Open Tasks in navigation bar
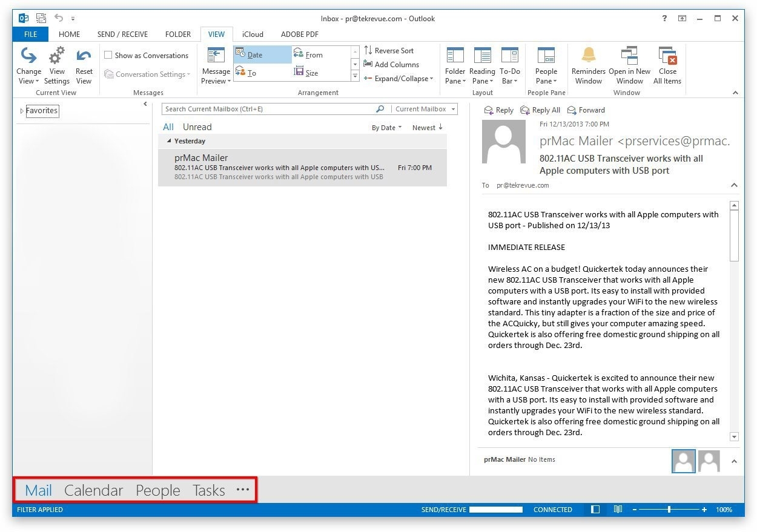Viewport: 757px width, 532px height. coord(209,490)
